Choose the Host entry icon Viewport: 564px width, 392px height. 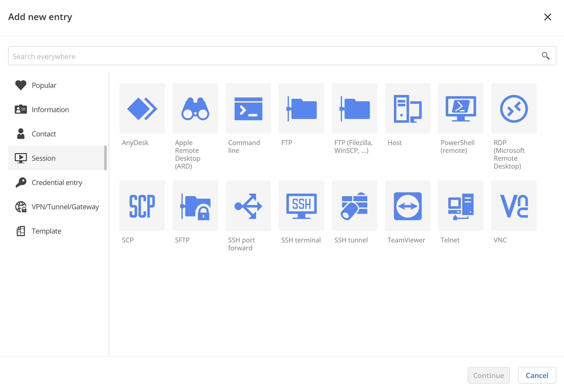[407, 108]
